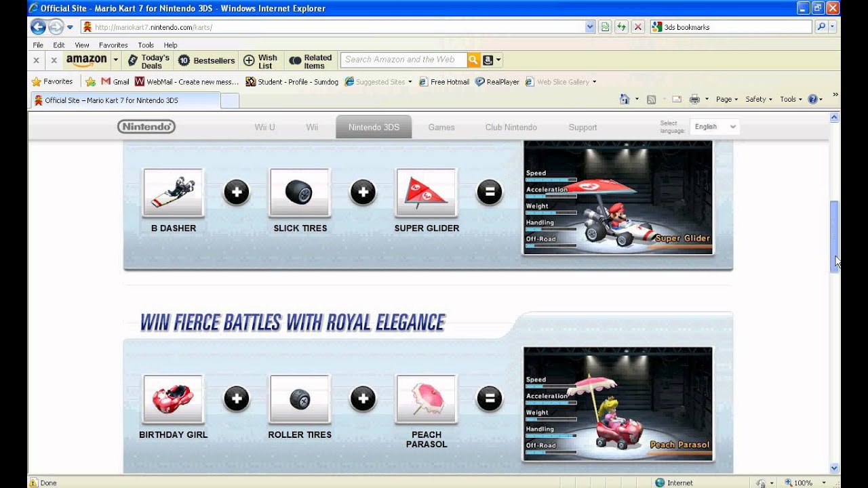Viewport: 868px width, 488px height.
Task: Click the Amazon toolbar logo
Action: [x=87, y=60]
